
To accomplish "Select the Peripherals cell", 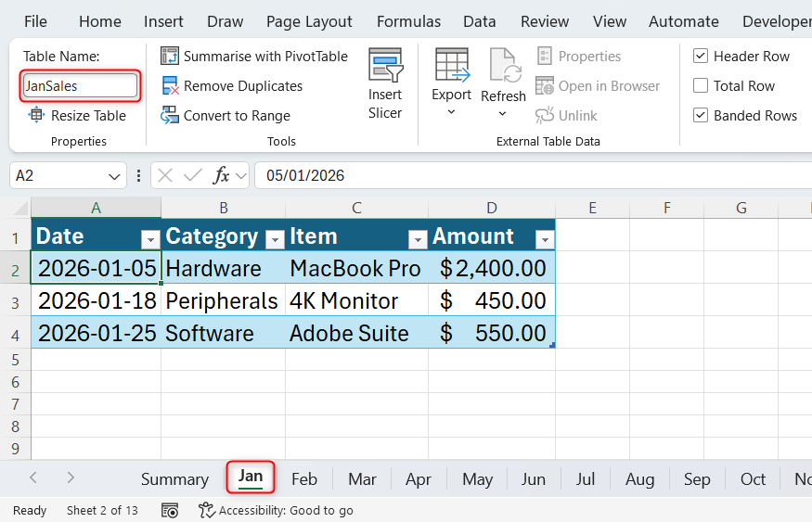I will 223,300.
